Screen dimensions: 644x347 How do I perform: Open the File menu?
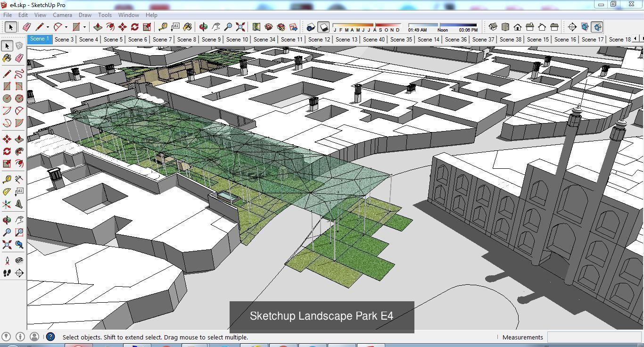[8, 15]
